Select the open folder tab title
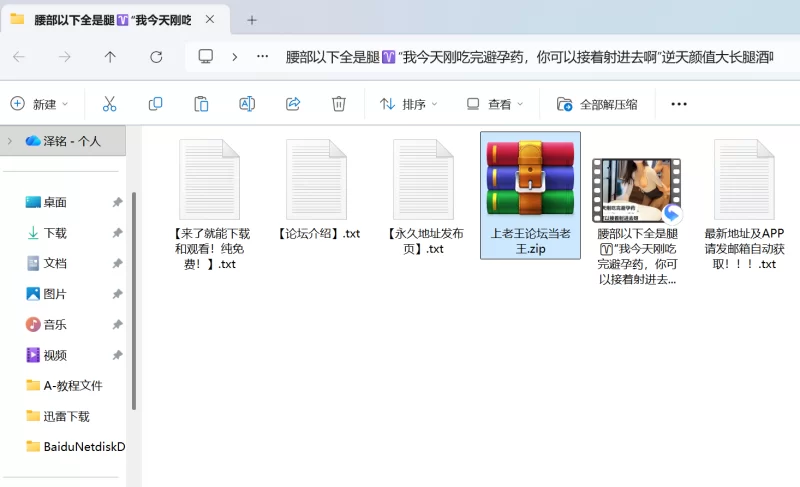 [113, 20]
